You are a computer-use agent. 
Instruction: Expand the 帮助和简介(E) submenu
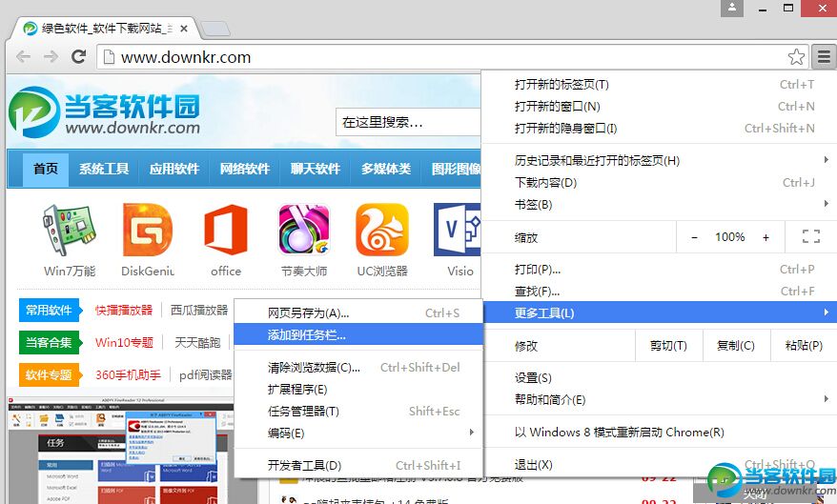coord(659,399)
